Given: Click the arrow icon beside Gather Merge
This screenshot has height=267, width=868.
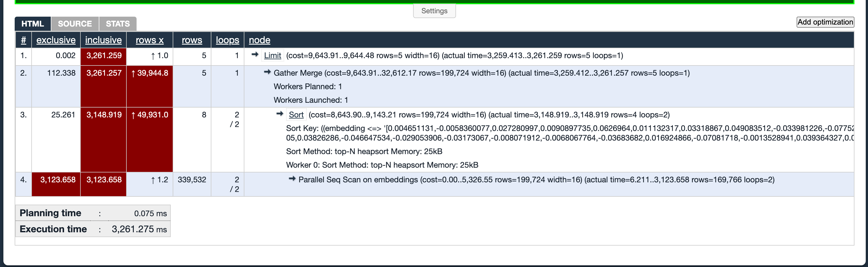Looking at the screenshot, I should [x=268, y=72].
